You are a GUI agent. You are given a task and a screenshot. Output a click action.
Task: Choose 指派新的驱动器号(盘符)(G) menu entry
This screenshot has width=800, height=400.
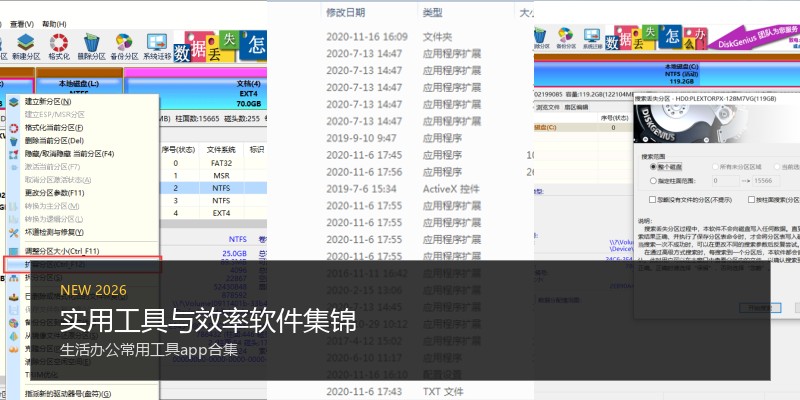[68, 394]
